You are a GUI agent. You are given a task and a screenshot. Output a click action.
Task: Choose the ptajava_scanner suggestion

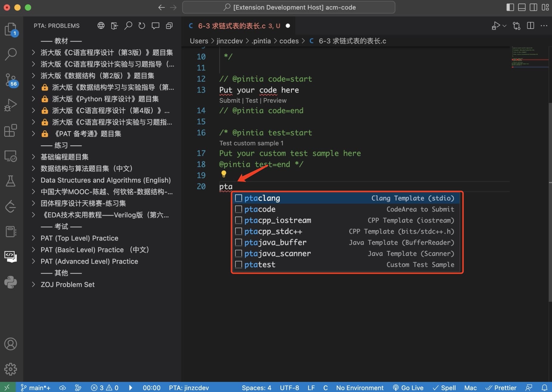click(346, 253)
